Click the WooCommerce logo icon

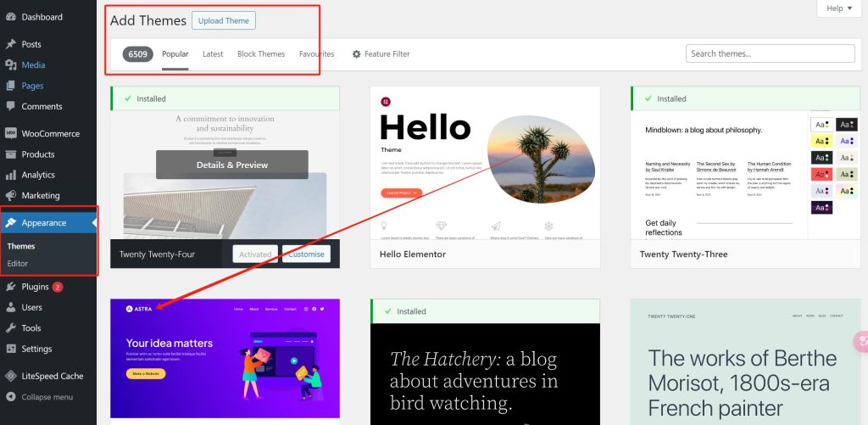pyautogui.click(x=10, y=133)
